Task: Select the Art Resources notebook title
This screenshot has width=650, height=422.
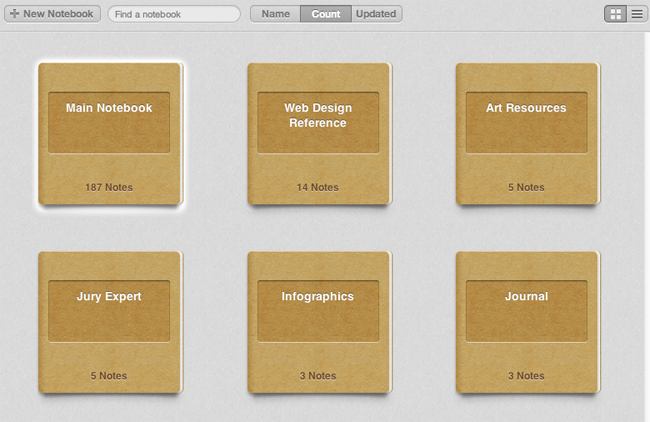Action: [526, 108]
